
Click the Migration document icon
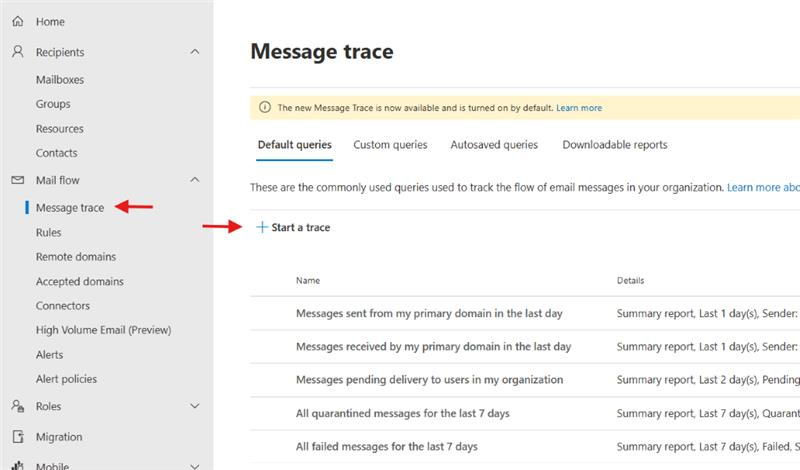tap(18, 437)
